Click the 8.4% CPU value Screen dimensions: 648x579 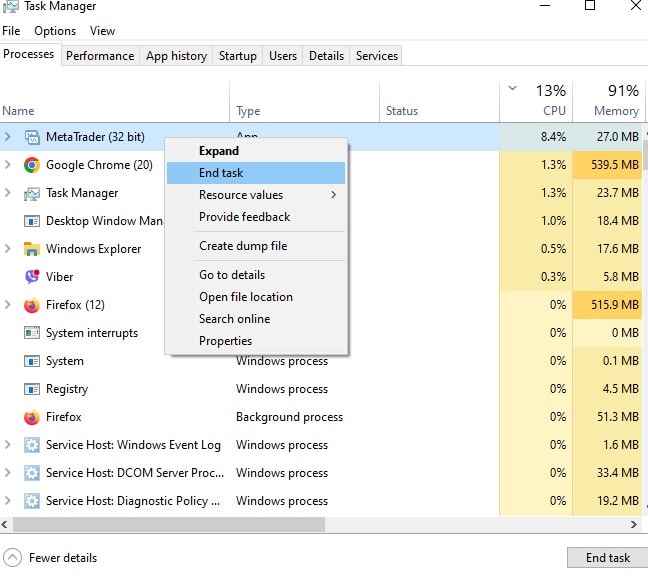point(553,137)
